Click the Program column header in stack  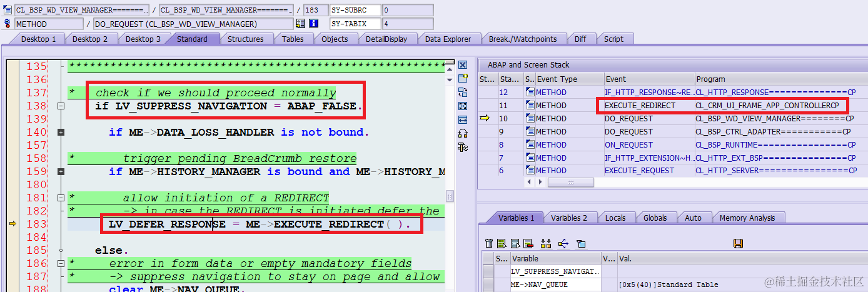(x=779, y=79)
